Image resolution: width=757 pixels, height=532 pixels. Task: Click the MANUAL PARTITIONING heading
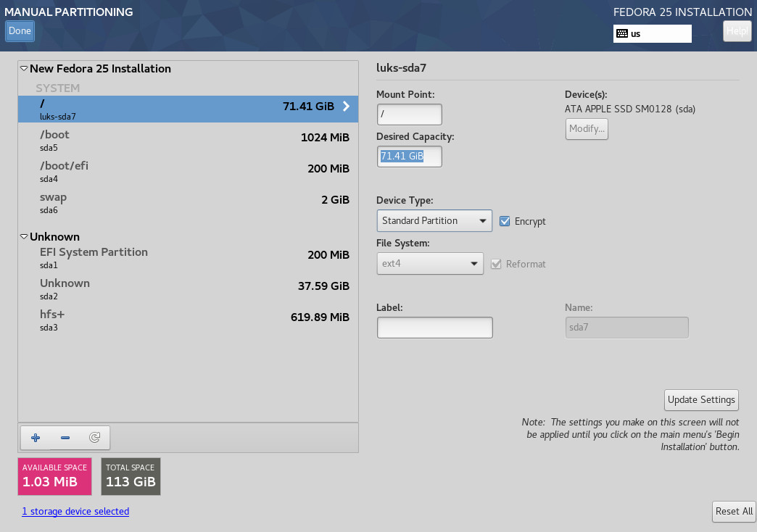pos(69,12)
